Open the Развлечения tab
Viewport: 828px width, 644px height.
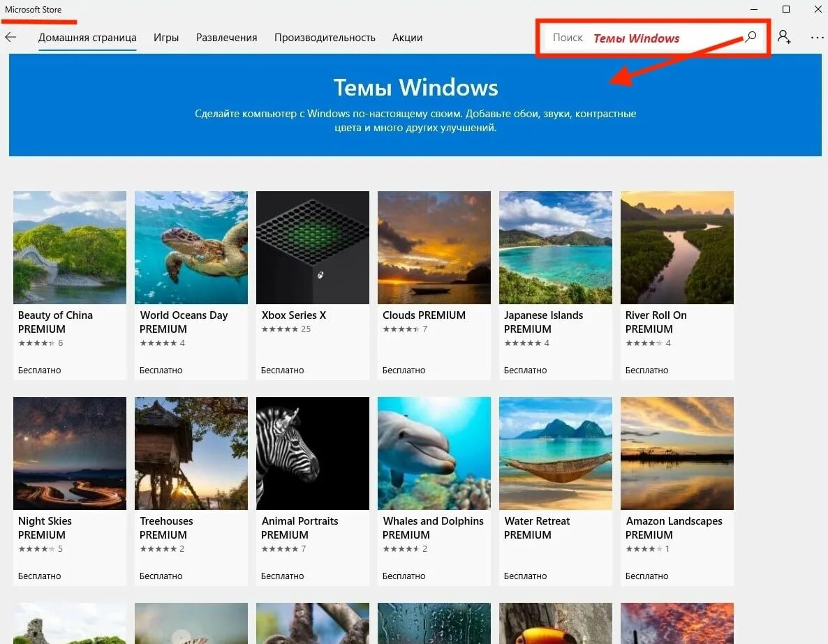[x=226, y=38]
